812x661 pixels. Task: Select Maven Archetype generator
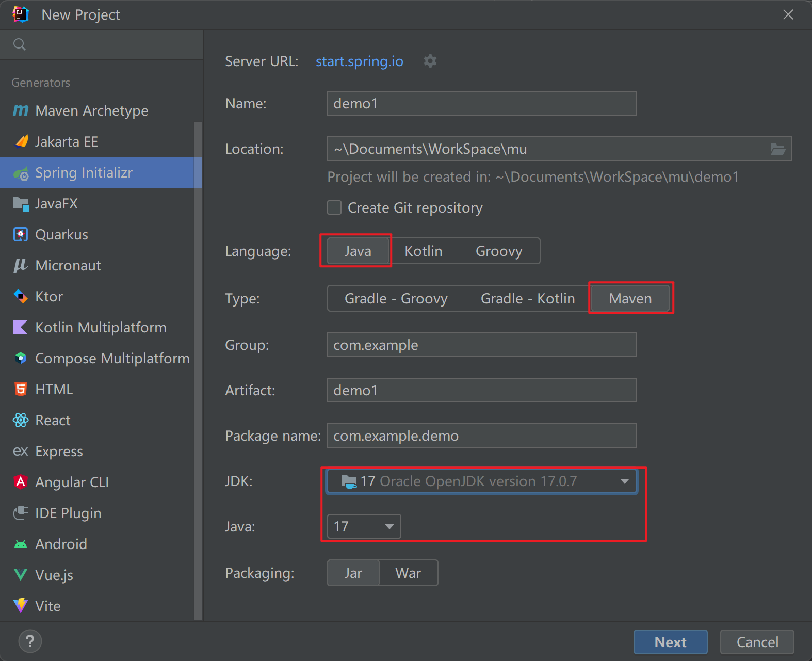point(91,111)
